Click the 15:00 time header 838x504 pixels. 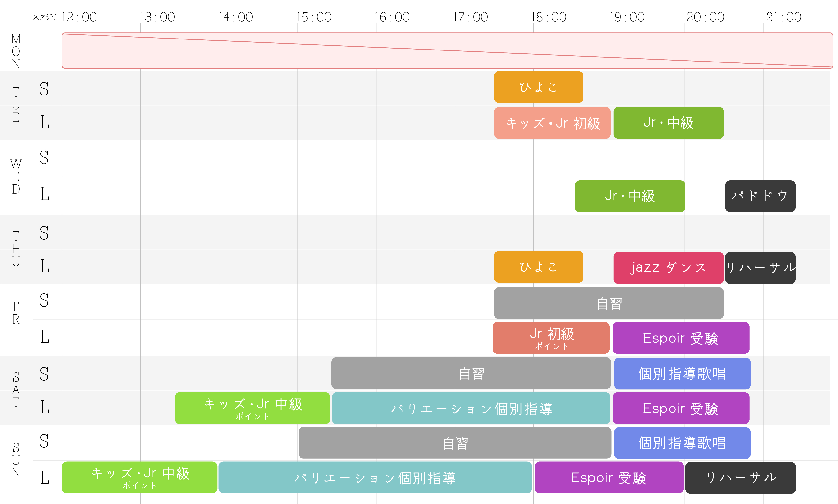(x=313, y=17)
